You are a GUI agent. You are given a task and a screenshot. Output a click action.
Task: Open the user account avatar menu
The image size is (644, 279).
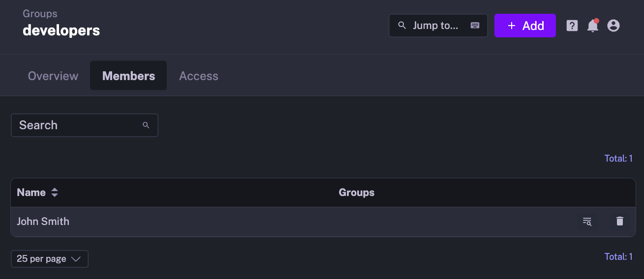click(x=613, y=26)
